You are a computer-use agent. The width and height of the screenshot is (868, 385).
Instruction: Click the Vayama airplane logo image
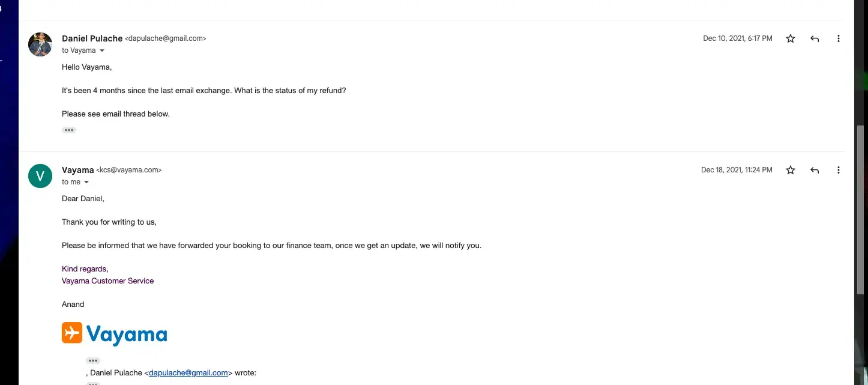click(x=114, y=334)
